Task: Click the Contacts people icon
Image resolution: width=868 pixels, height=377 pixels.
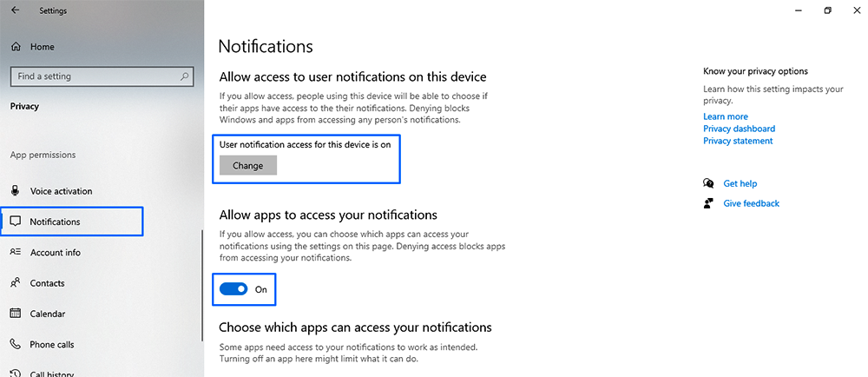Action: [x=16, y=283]
